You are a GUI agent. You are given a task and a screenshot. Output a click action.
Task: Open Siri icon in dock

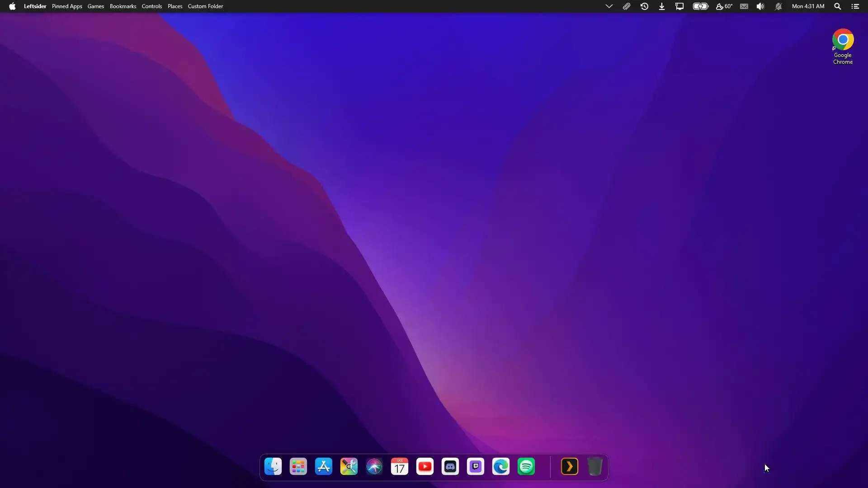pyautogui.click(x=374, y=467)
